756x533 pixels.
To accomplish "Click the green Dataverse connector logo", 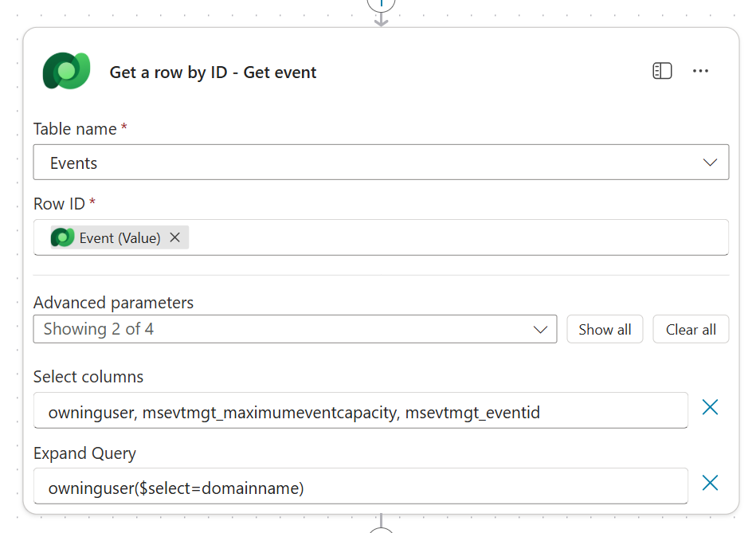I will pyautogui.click(x=66, y=71).
